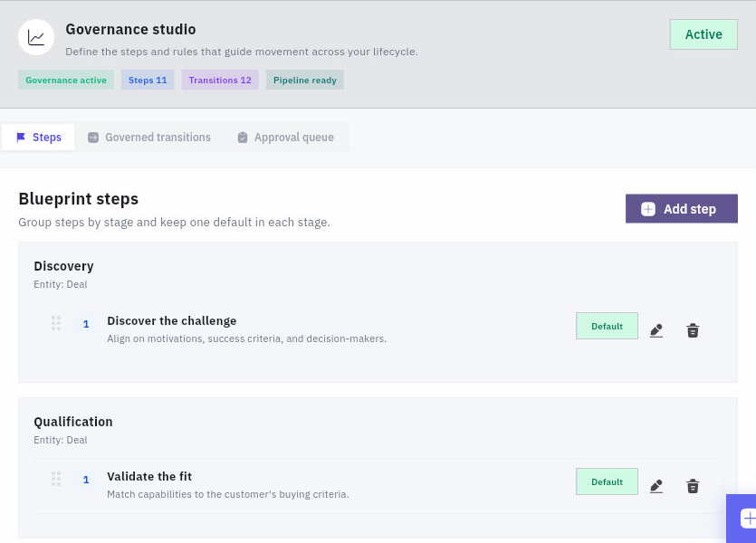Screen dimensions: 756x543
Task: Click the Pipeline ready badge
Action: click(x=305, y=80)
